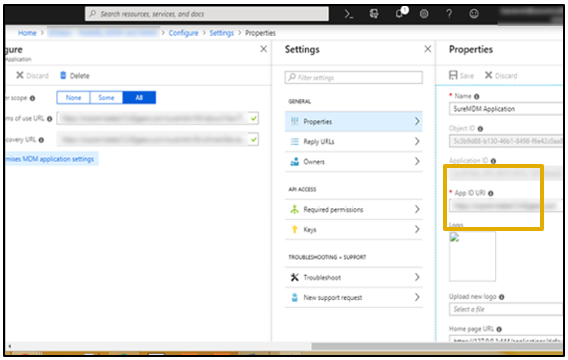Click the Configure breadcrumb link
Screen dimensions: 568x360
click(183, 33)
